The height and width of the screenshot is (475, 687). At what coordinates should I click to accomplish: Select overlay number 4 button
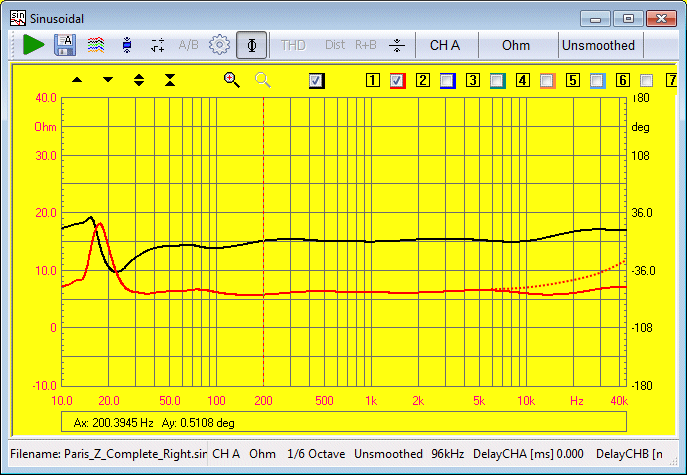[522, 80]
